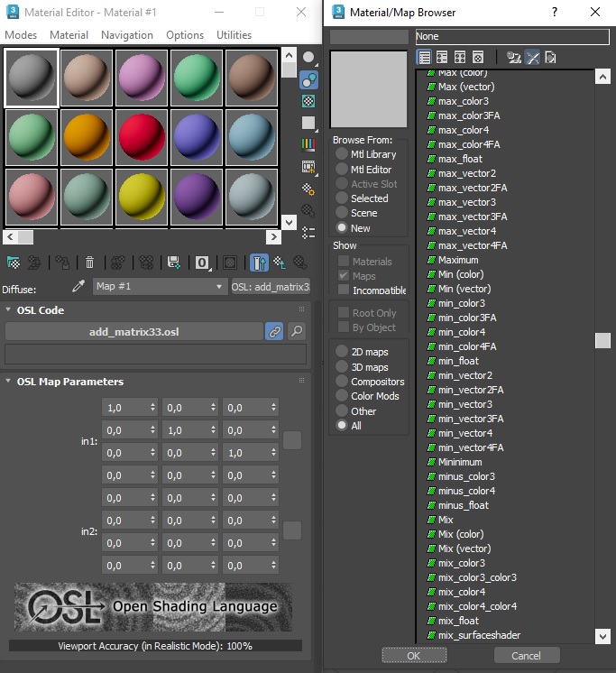Click the Make Unique icon
The image size is (616, 673).
point(146,263)
